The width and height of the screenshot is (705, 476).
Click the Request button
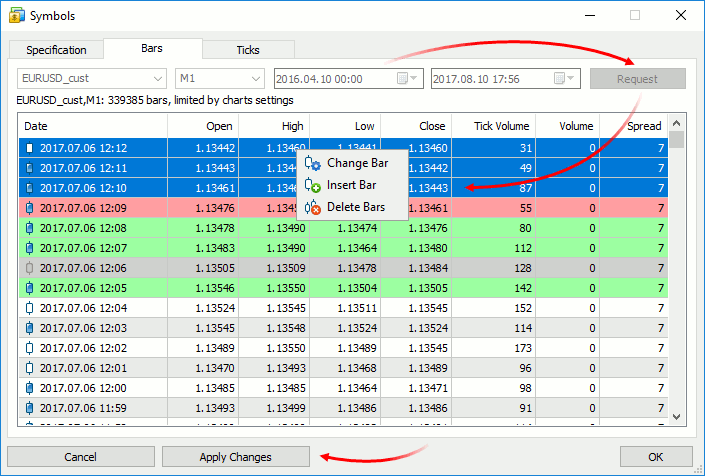[638, 79]
